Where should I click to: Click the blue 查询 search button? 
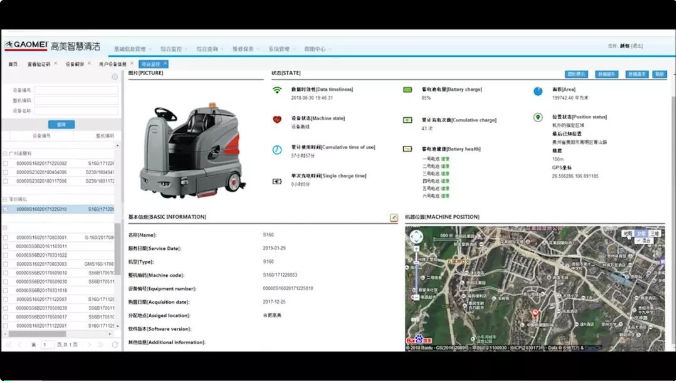pyautogui.click(x=61, y=124)
